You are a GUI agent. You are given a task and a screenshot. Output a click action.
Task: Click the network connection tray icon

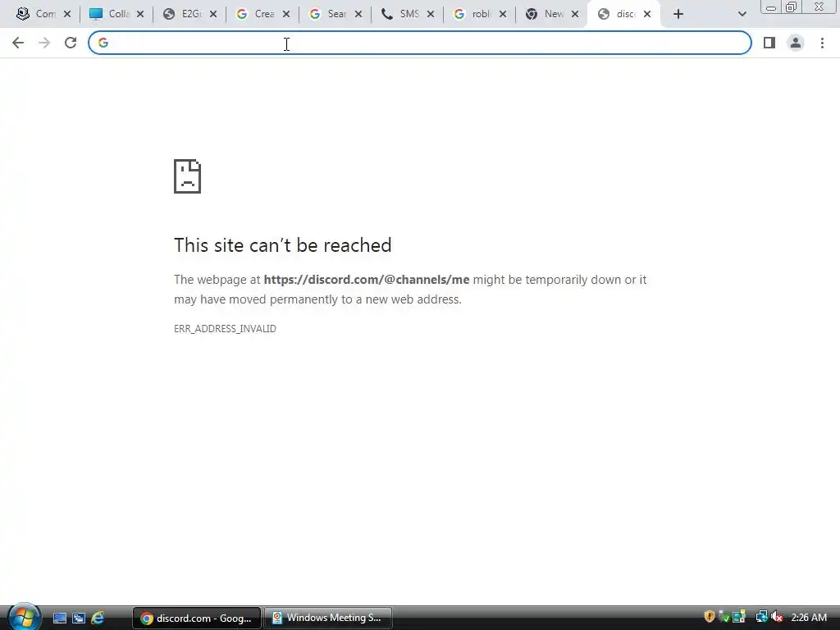pos(761,617)
